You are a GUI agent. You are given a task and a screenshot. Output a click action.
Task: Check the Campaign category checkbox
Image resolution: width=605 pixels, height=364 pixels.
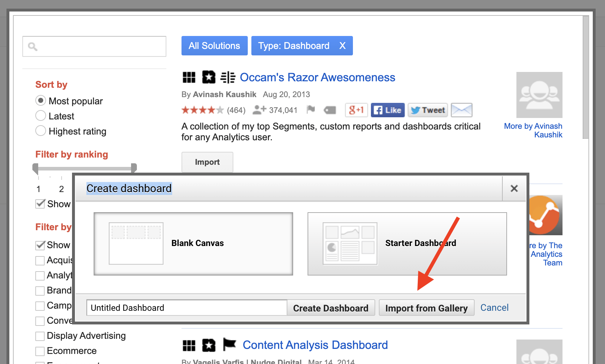[40, 306]
